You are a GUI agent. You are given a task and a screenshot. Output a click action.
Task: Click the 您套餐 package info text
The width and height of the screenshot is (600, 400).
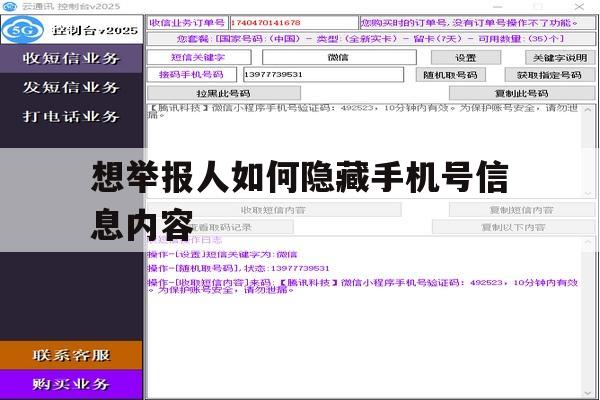tap(371, 39)
